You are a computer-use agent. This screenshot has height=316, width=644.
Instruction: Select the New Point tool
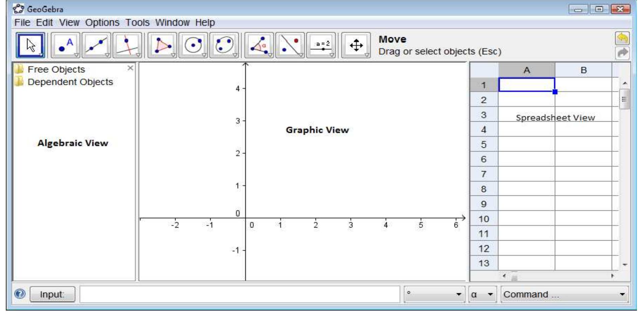[x=66, y=45]
